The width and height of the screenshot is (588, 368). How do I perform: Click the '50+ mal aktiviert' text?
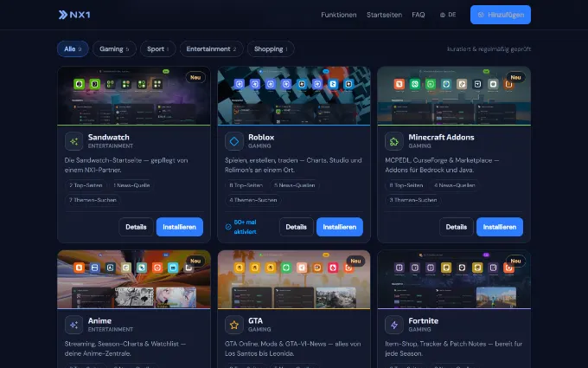pos(246,227)
